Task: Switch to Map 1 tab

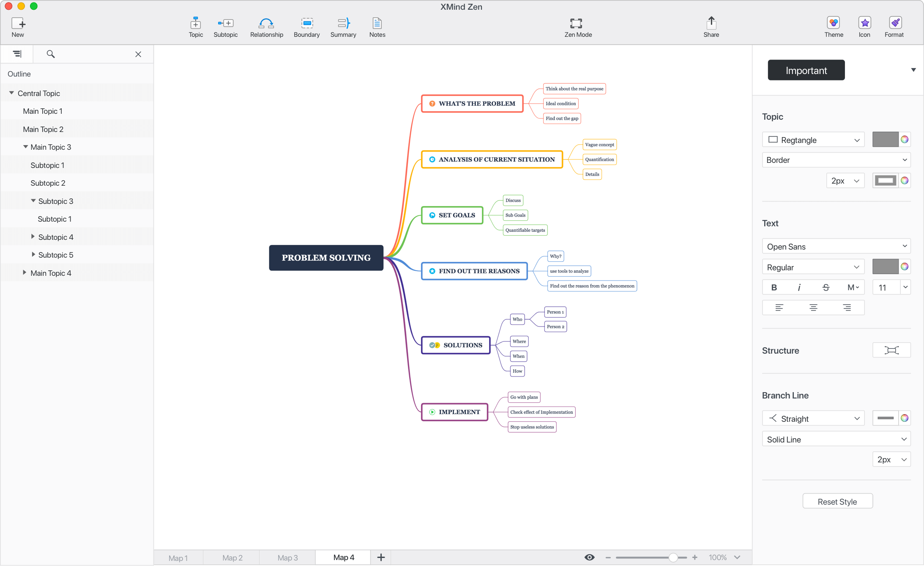Action: tap(179, 558)
